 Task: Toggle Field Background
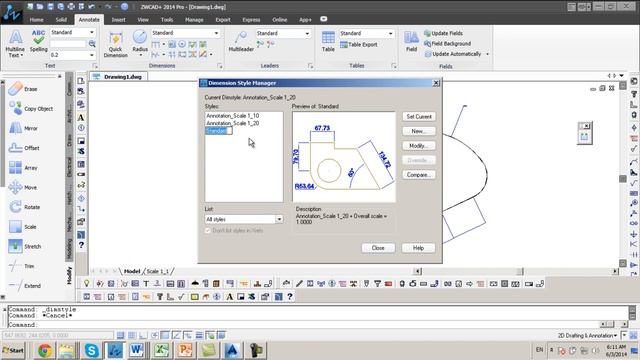[447, 43]
